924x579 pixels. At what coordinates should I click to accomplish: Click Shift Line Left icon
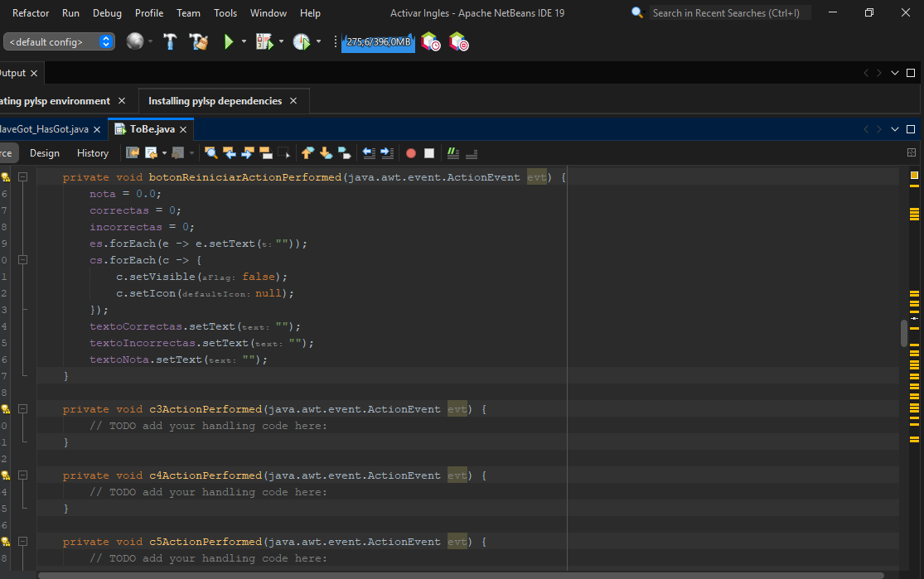click(x=369, y=153)
